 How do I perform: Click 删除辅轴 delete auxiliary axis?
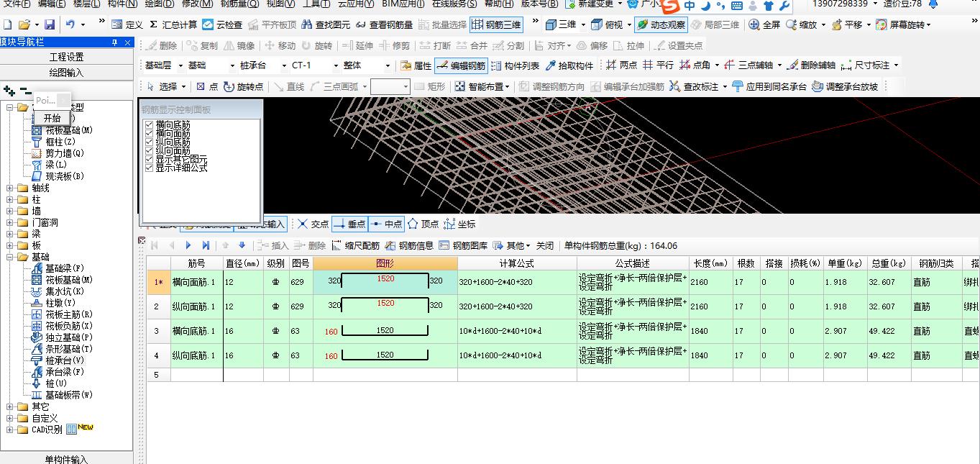point(811,65)
